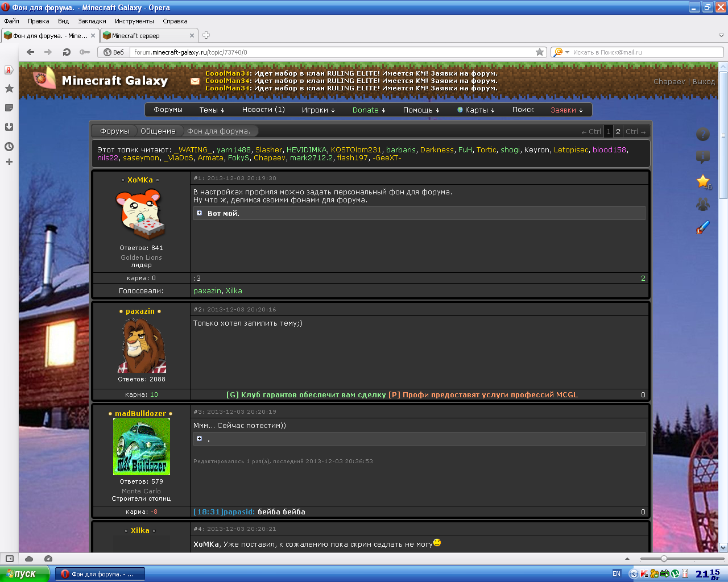Open the 'Правка' menu
The image size is (728, 582).
38,21
